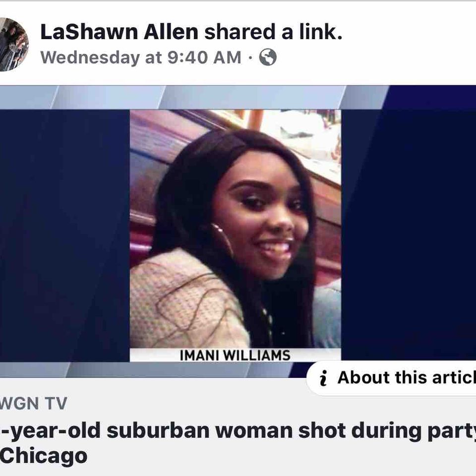Viewport: 476px width, 476px height.
Task: Open the post timestamp Wednesday at 9:40 AM
Action: point(140,58)
